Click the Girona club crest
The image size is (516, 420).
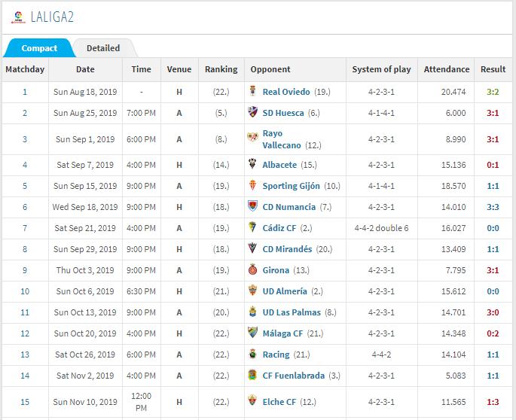tap(253, 269)
